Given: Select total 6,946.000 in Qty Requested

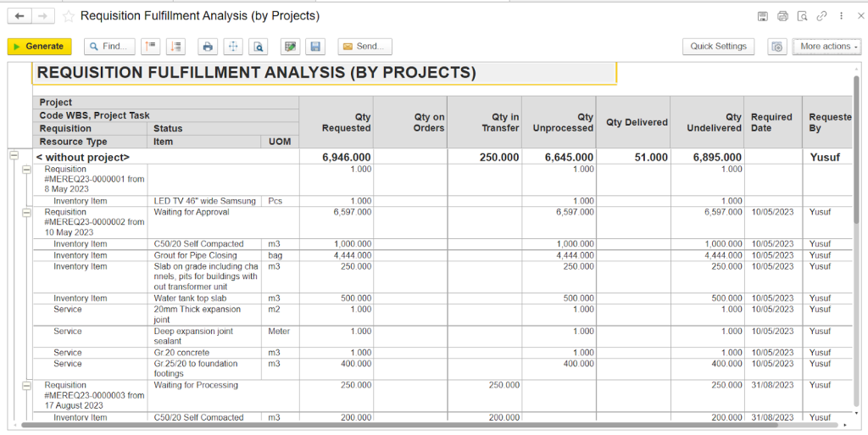Looking at the screenshot, I should (336, 158).
